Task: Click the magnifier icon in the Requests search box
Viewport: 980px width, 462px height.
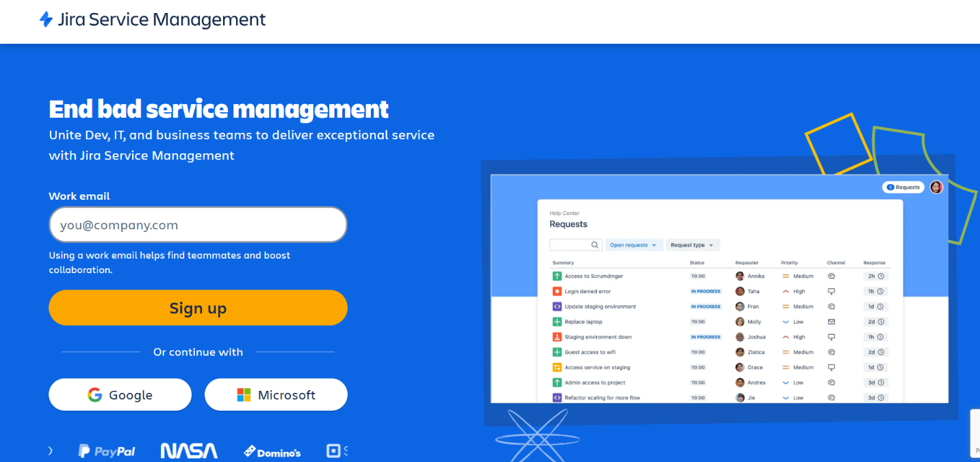Action: coord(595,244)
